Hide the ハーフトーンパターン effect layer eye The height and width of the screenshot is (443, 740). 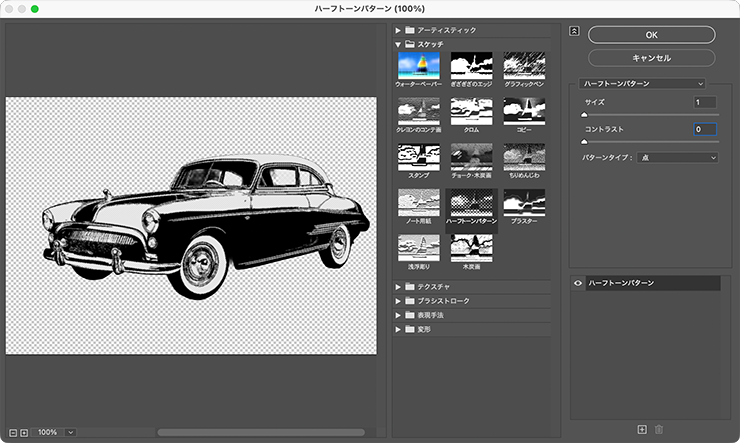(x=578, y=283)
